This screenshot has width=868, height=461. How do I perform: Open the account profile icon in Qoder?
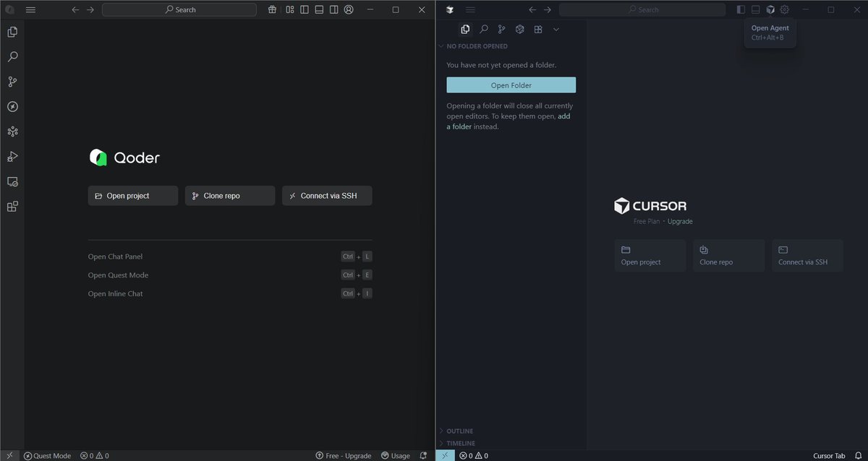click(x=349, y=10)
